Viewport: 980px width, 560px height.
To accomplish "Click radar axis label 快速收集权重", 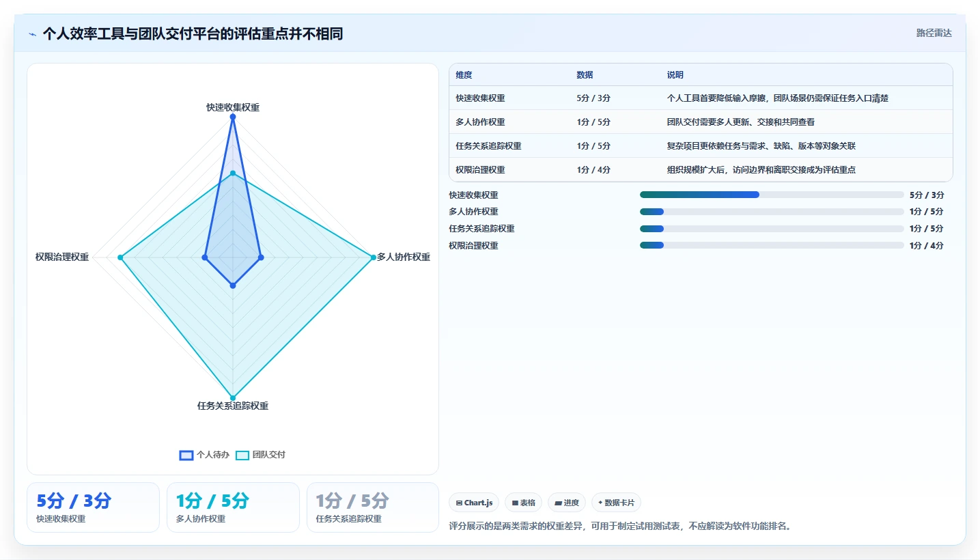I will (x=233, y=107).
